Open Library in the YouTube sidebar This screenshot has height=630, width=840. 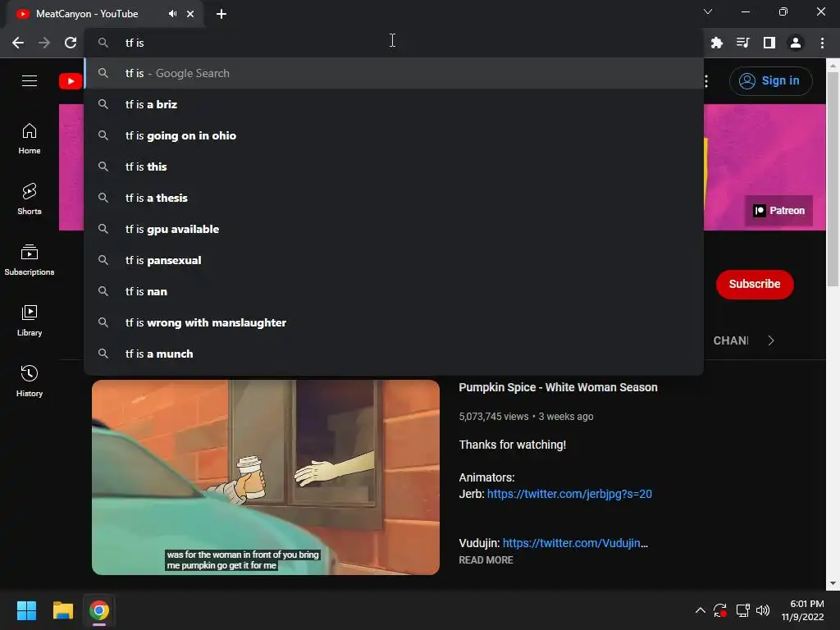click(30, 321)
